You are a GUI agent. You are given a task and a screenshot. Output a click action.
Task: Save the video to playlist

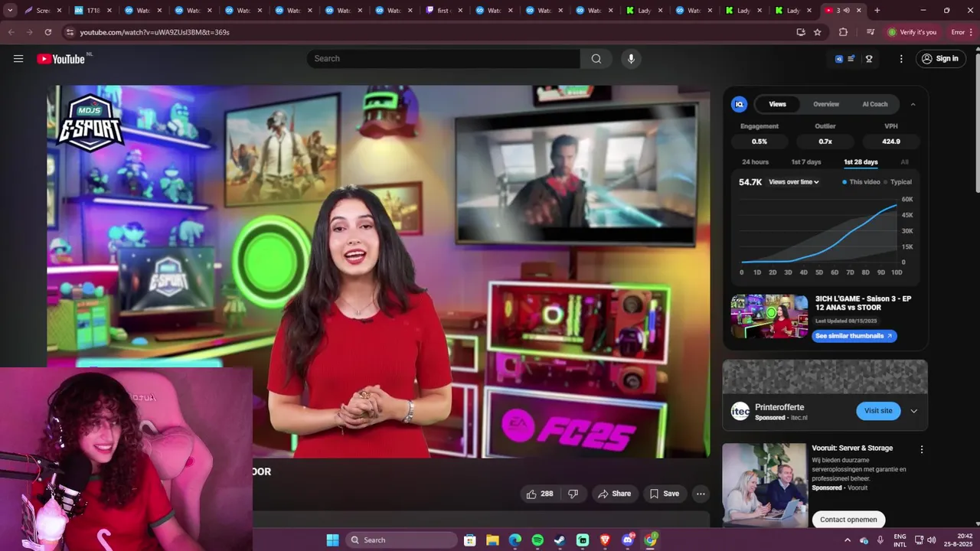665,494
